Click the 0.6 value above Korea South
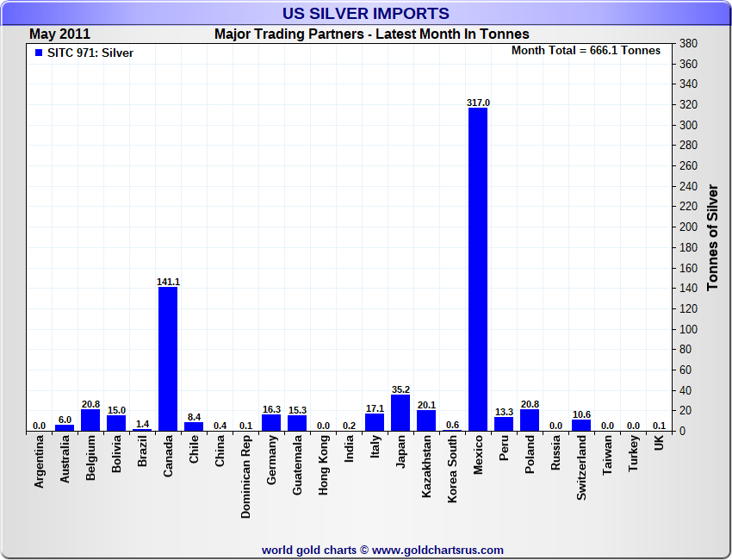 (x=452, y=425)
